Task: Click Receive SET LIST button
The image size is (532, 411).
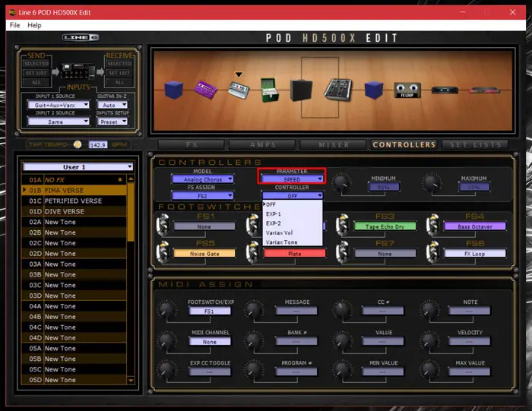Action: coord(119,73)
